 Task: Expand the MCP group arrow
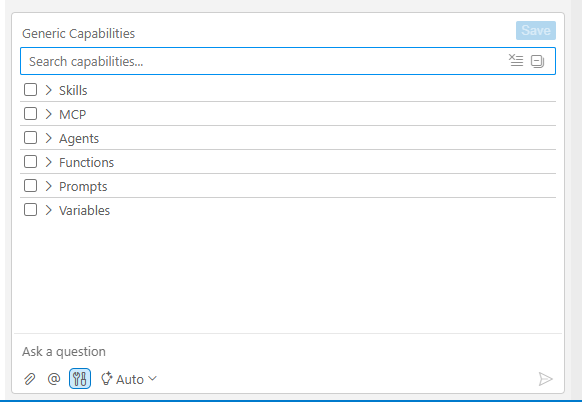pyautogui.click(x=48, y=114)
